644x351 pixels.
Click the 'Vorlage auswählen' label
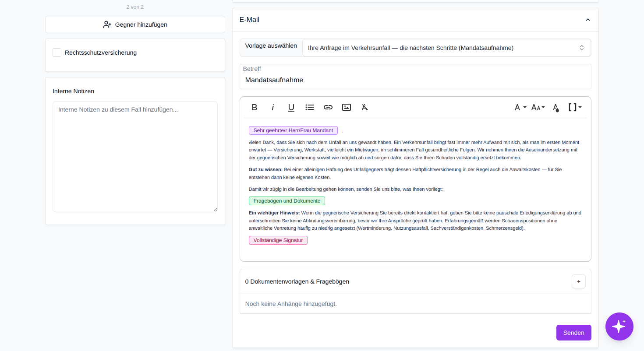point(271,46)
